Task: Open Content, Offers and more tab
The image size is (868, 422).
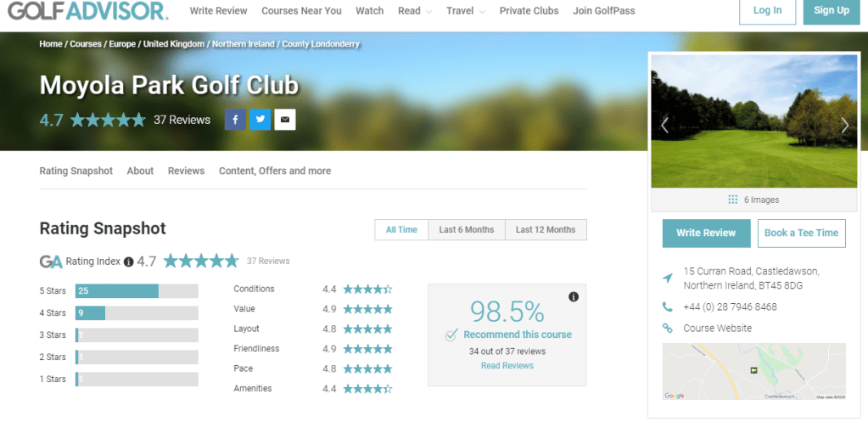Action: pyautogui.click(x=275, y=172)
